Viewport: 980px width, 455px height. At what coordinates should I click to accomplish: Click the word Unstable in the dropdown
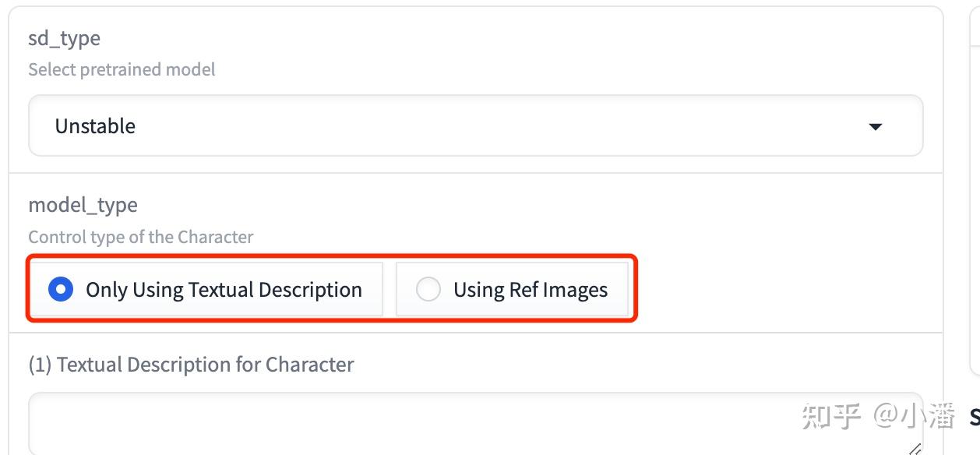coord(95,126)
